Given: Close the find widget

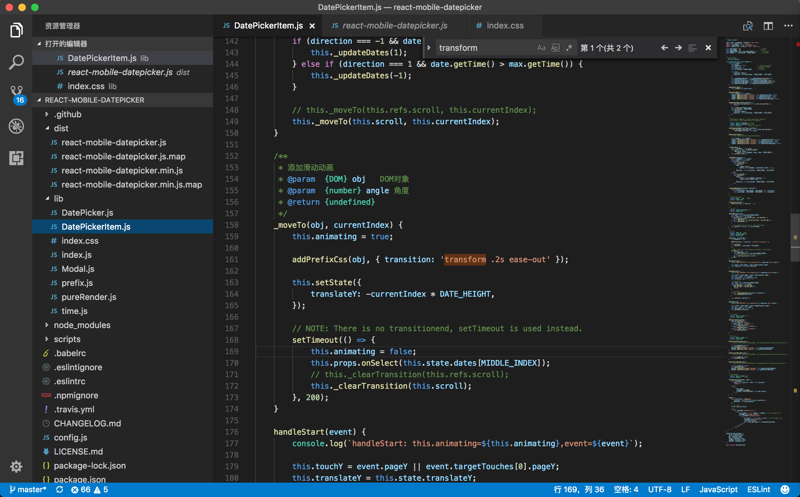Looking at the screenshot, I should pyautogui.click(x=708, y=48).
